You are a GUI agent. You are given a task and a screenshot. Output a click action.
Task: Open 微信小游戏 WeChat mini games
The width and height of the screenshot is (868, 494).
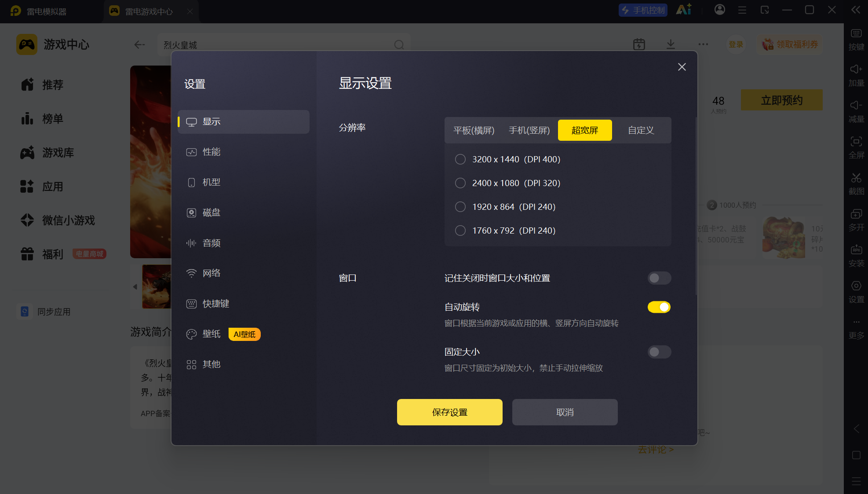(58, 220)
